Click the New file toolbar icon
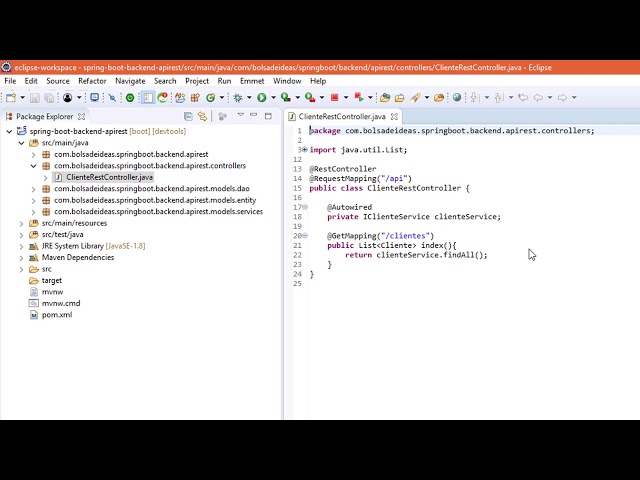640x480 pixels. point(11,98)
